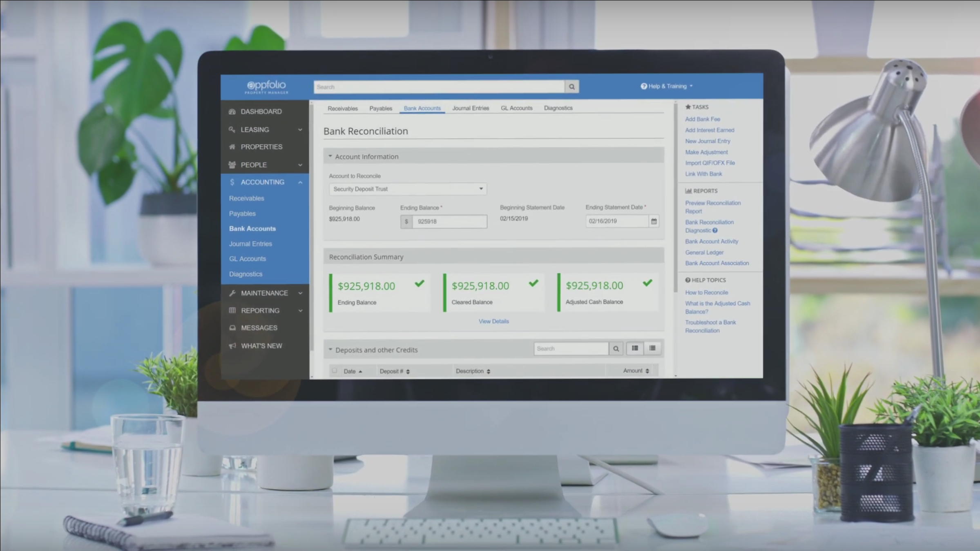Open How to Reconcile help topic
Image resolution: width=980 pixels, height=551 pixels.
(x=706, y=293)
